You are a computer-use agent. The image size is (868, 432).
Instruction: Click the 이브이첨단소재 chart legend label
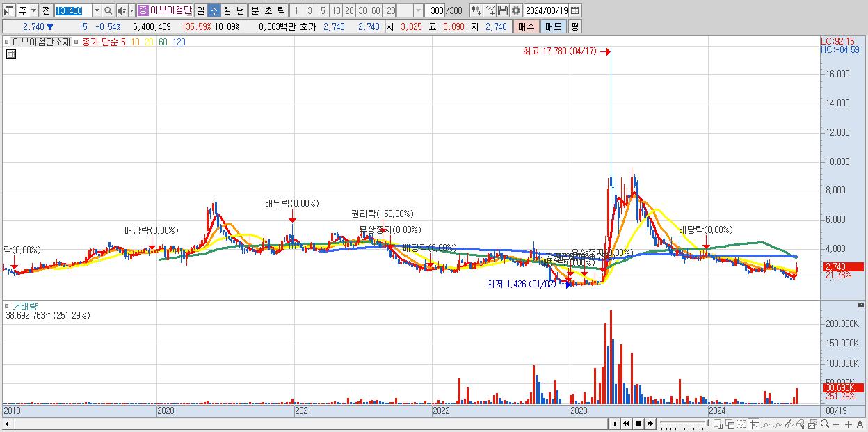41,42
